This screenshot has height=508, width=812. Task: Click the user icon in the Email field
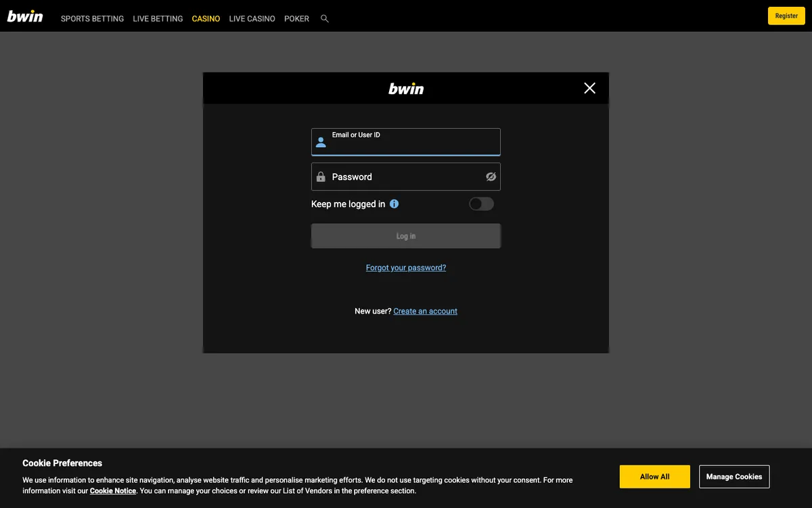321,142
